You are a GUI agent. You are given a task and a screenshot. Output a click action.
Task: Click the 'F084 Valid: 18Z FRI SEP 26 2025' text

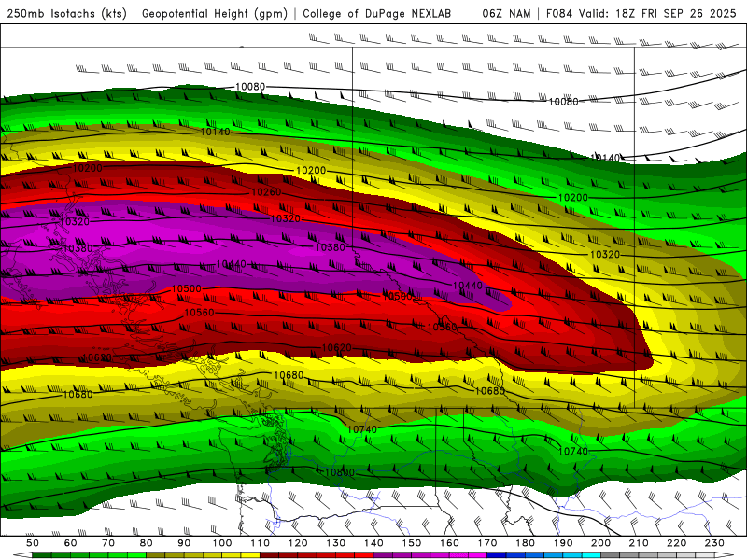pos(641,13)
